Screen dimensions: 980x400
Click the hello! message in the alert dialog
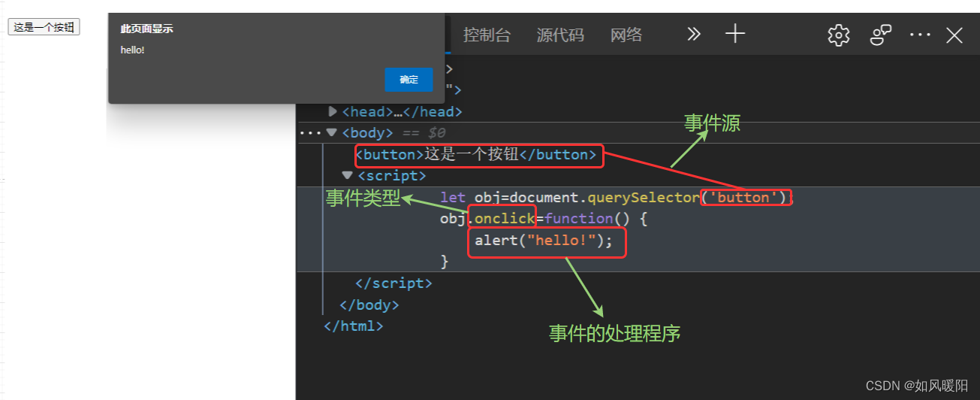point(132,50)
